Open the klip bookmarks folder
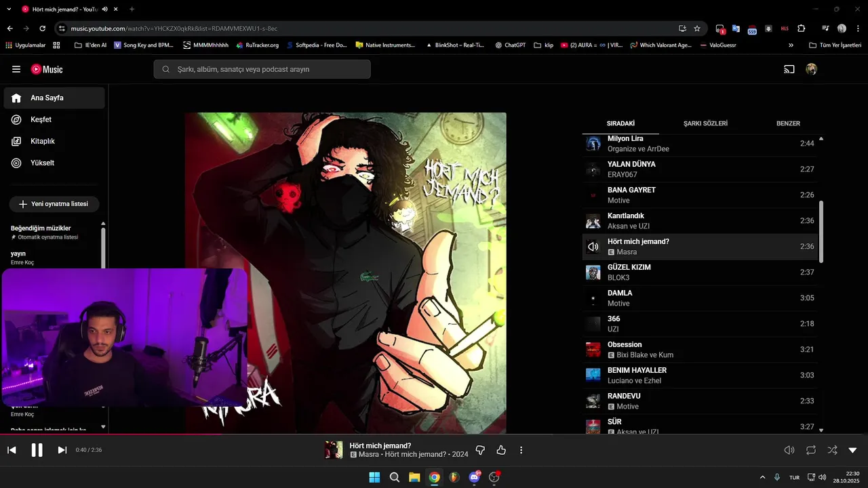The width and height of the screenshot is (868, 488). [543, 45]
